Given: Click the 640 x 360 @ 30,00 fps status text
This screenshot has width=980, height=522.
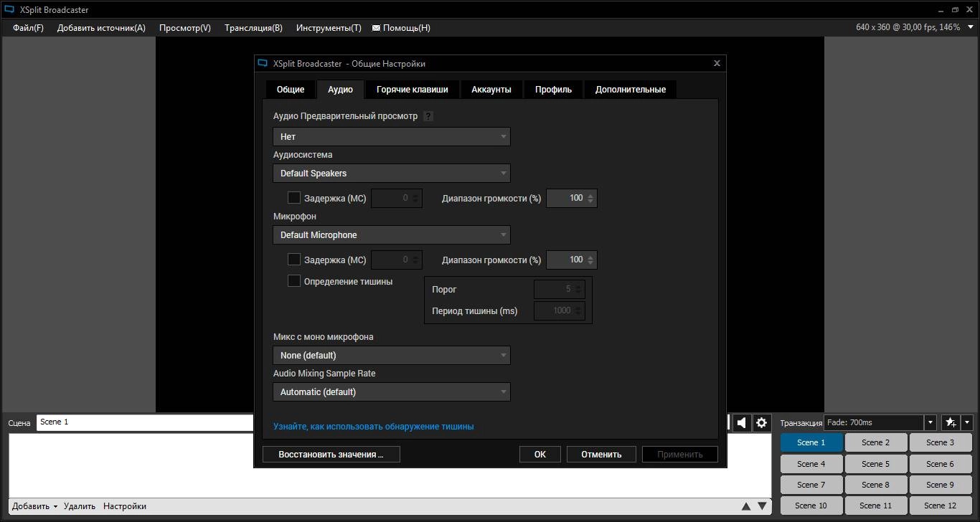Looking at the screenshot, I should (x=908, y=27).
